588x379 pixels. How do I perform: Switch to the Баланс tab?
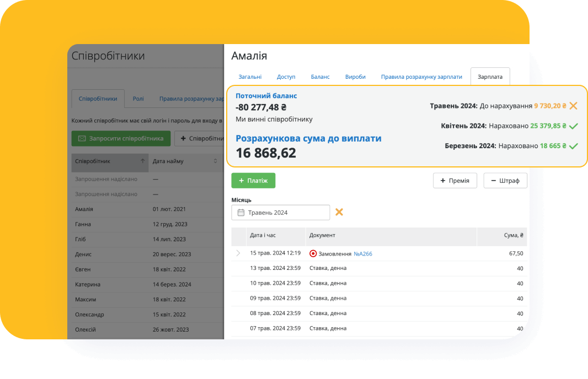click(x=320, y=77)
